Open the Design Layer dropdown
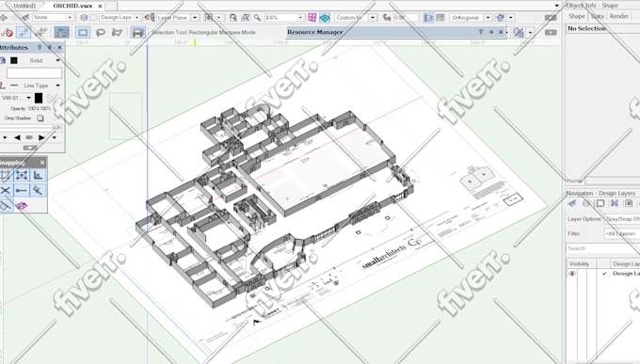 (120, 18)
